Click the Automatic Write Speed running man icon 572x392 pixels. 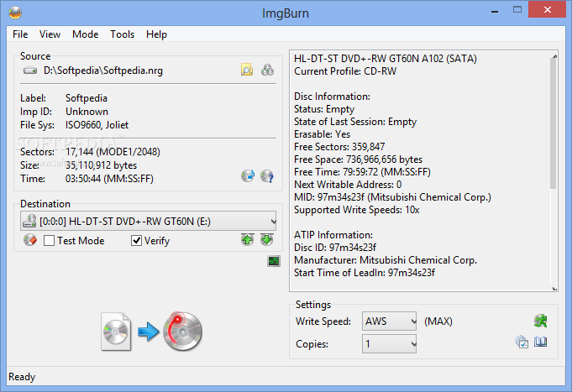tap(540, 321)
